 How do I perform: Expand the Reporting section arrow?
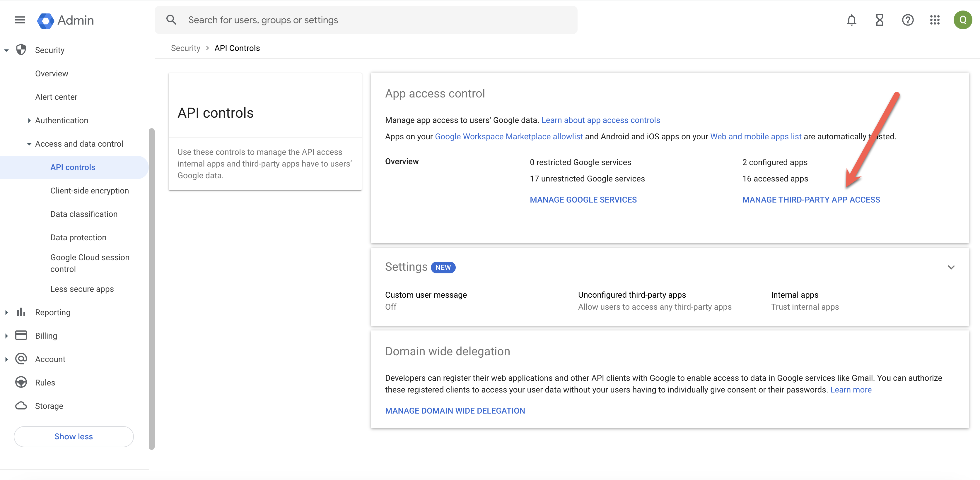[x=6, y=312]
